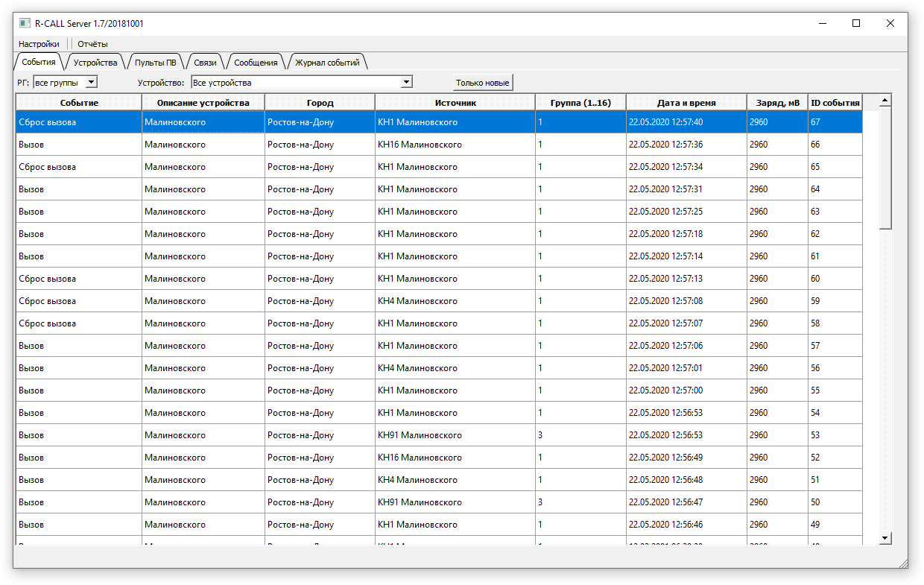Click the scrollbar down arrow
The image size is (924, 585).
pyautogui.click(x=885, y=537)
